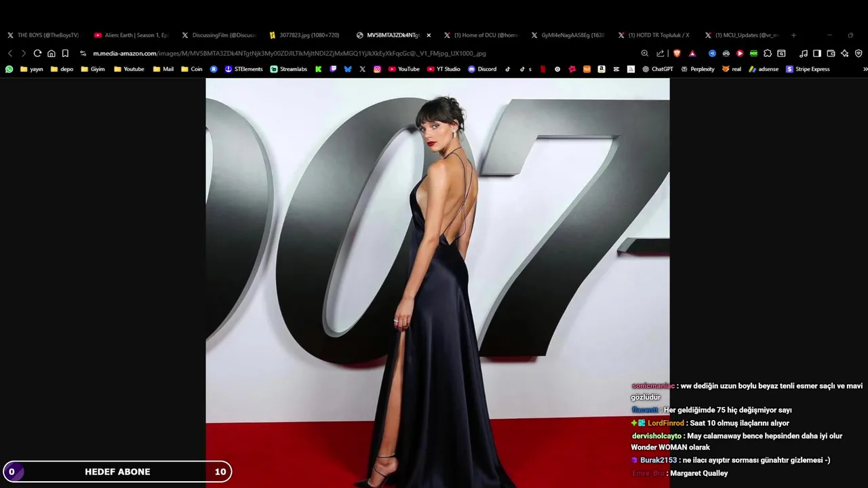The height and width of the screenshot is (488, 868).
Task: Open X bookmark icon in bookmarks bar
Action: click(x=363, y=69)
